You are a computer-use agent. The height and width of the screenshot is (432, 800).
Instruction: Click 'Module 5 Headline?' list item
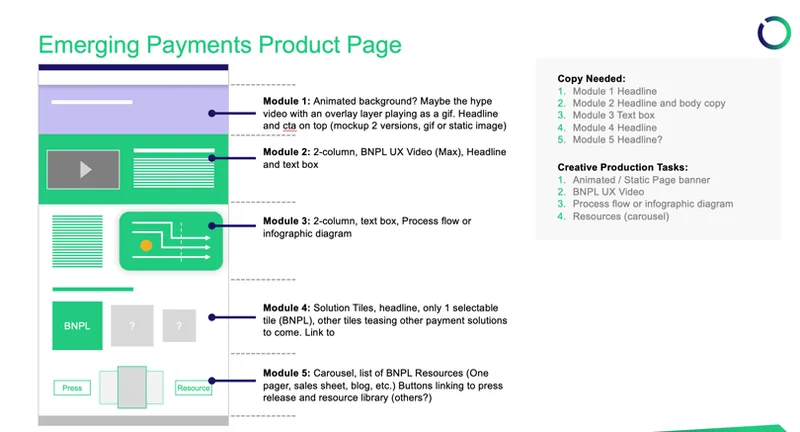point(617,140)
